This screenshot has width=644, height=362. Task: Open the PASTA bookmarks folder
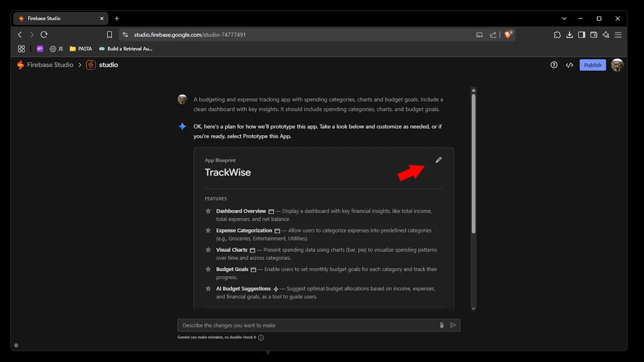coord(80,49)
